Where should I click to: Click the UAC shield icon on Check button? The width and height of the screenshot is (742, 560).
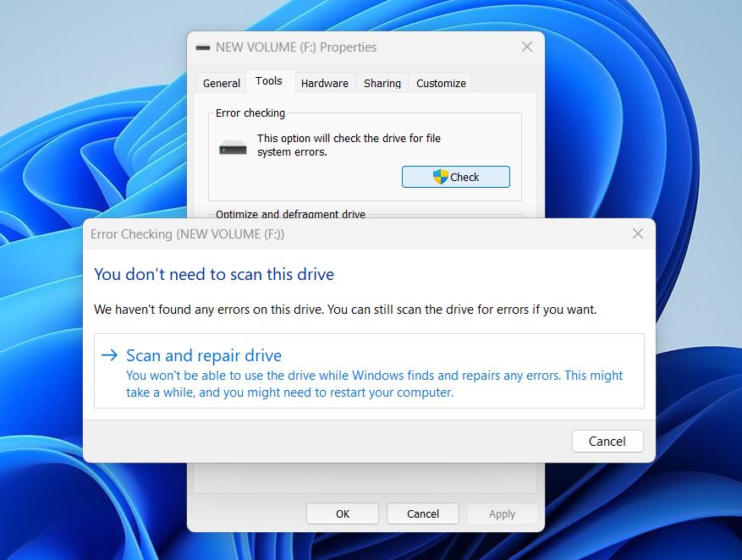click(x=439, y=177)
